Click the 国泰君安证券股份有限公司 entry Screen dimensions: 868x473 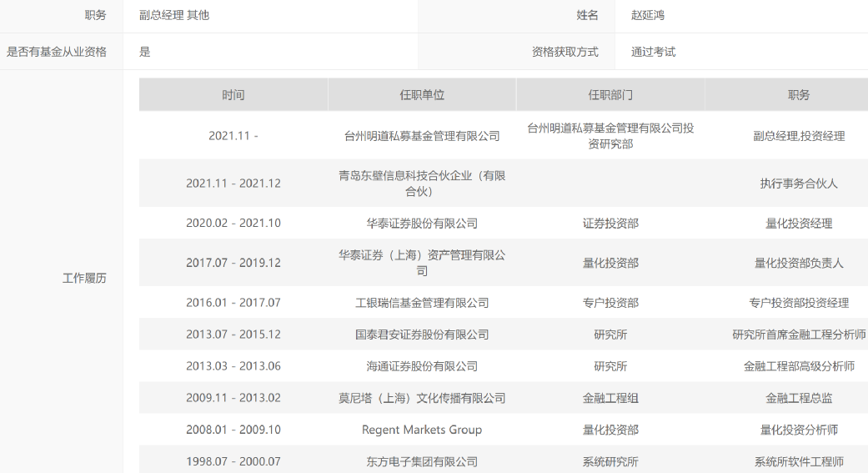422,335
